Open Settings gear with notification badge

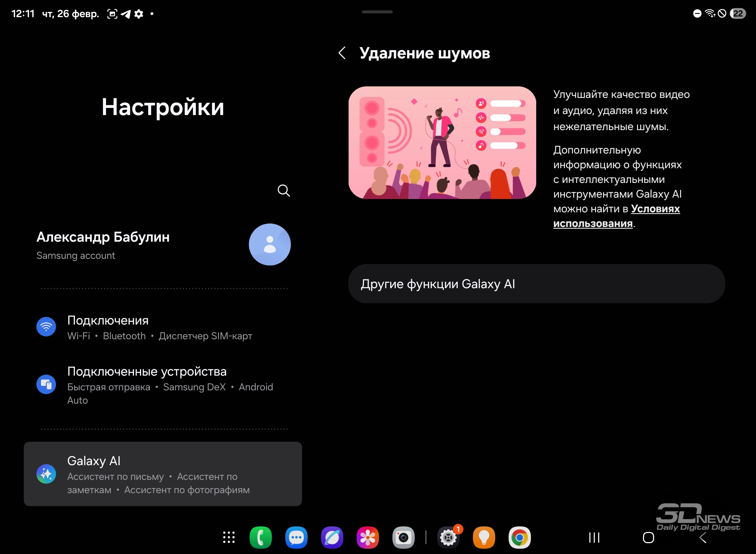tap(448, 537)
